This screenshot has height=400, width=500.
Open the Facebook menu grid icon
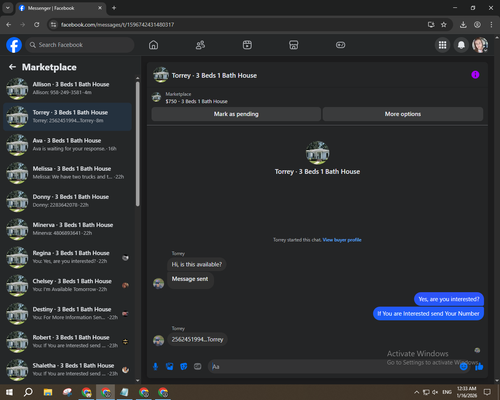(x=442, y=45)
